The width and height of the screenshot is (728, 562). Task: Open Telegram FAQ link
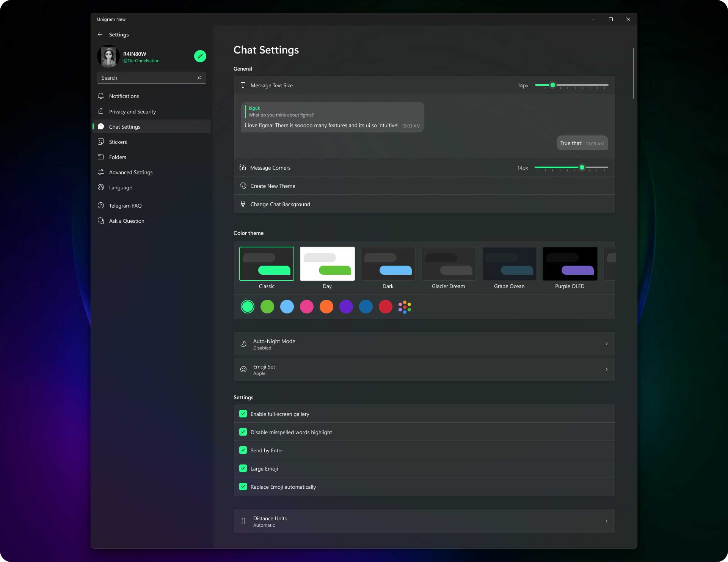(152, 205)
